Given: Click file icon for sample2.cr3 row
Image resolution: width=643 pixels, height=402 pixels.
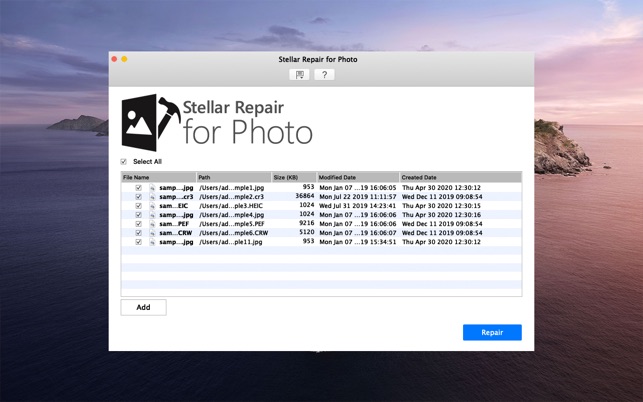Looking at the screenshot, I should (152, 196).
